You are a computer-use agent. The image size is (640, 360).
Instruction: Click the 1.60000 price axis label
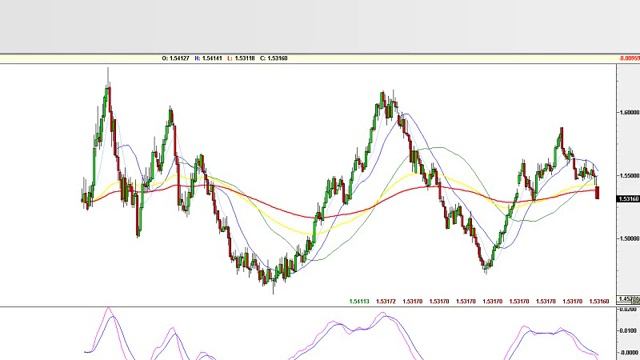pyautogui.click(x=629, y=112)
